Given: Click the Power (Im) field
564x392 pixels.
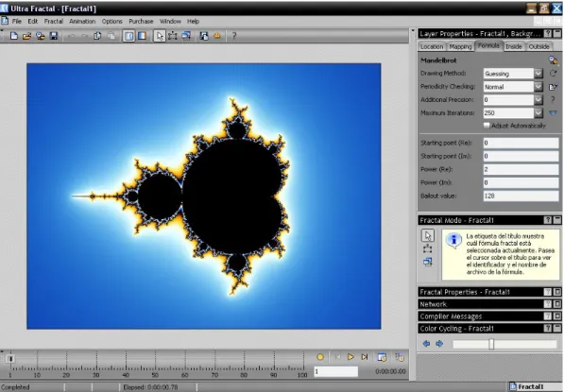Looking at the screenshot, I should (521, 182).
